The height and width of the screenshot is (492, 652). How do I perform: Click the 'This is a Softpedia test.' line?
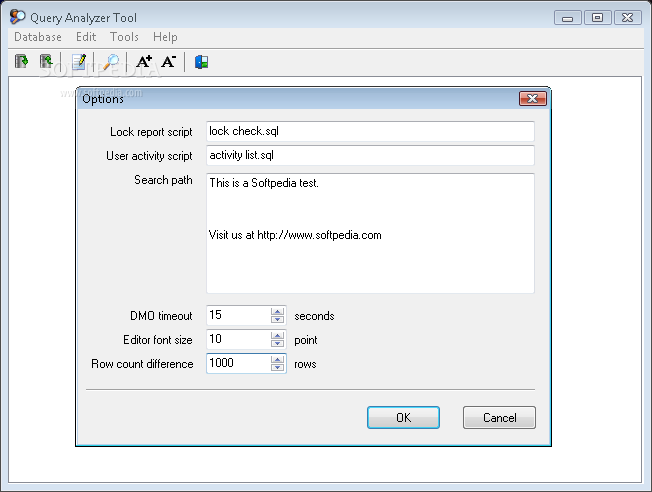pyautogui.click(x=264, y=183)
